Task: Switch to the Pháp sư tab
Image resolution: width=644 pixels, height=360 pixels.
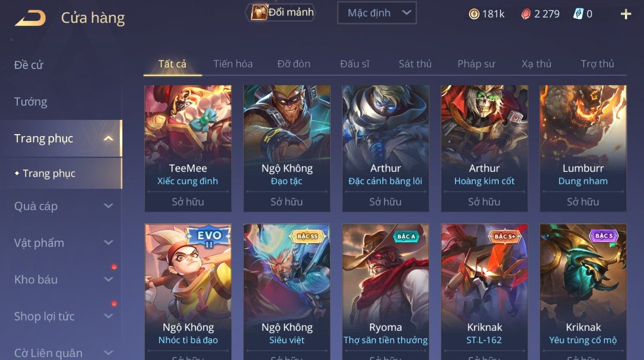Action: [x=476, y=64]
